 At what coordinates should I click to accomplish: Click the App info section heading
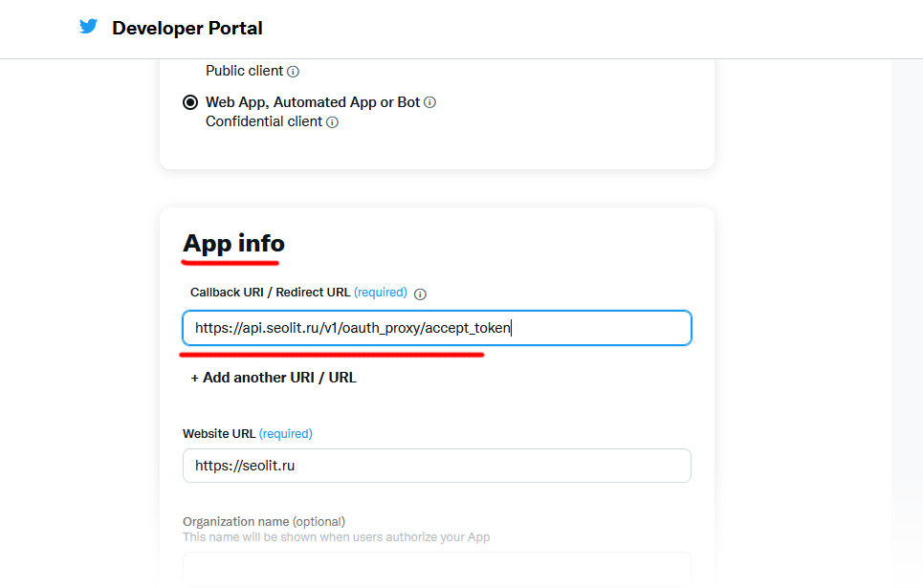pos(233,244)
